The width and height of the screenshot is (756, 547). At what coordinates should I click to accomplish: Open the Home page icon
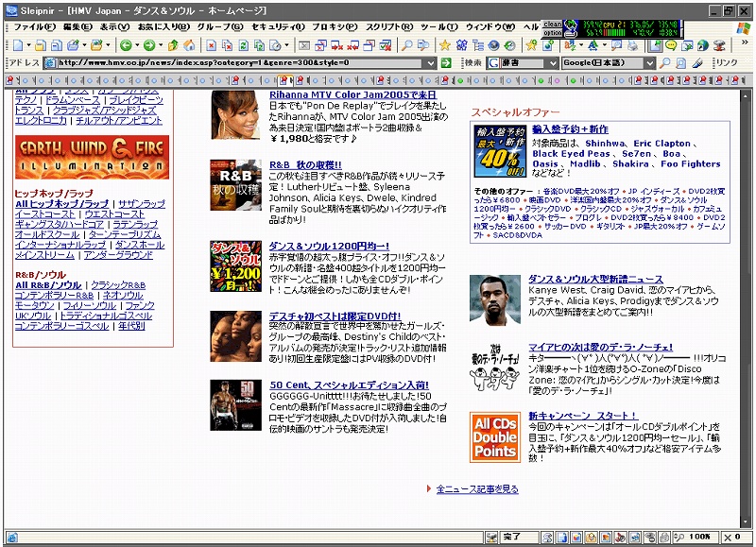click(x=189, y=45)
